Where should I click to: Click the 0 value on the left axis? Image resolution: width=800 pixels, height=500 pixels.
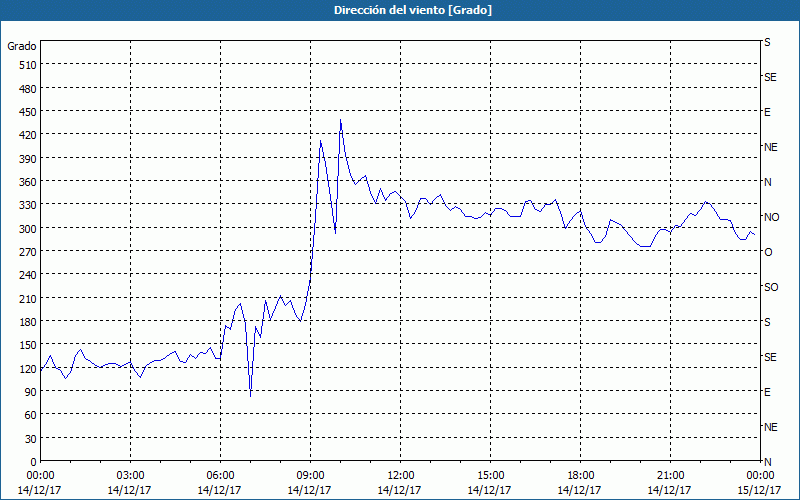(34, 462)
